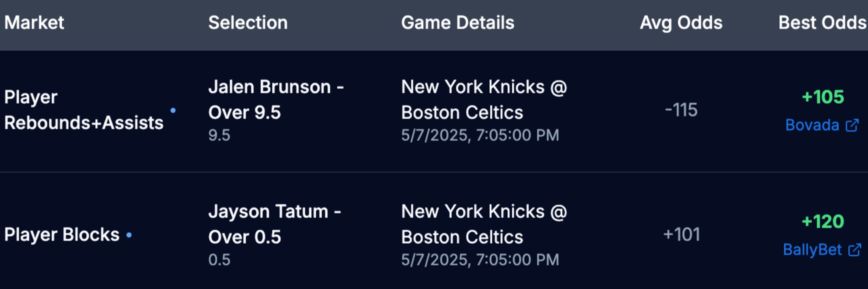Sort by the Best Odds column header
This screenshot has width=868, height=289.
point(823,23)
